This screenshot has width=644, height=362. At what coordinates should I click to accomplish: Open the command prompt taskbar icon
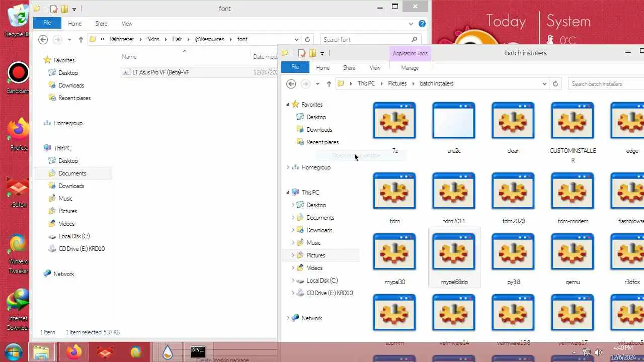(198, 352)
